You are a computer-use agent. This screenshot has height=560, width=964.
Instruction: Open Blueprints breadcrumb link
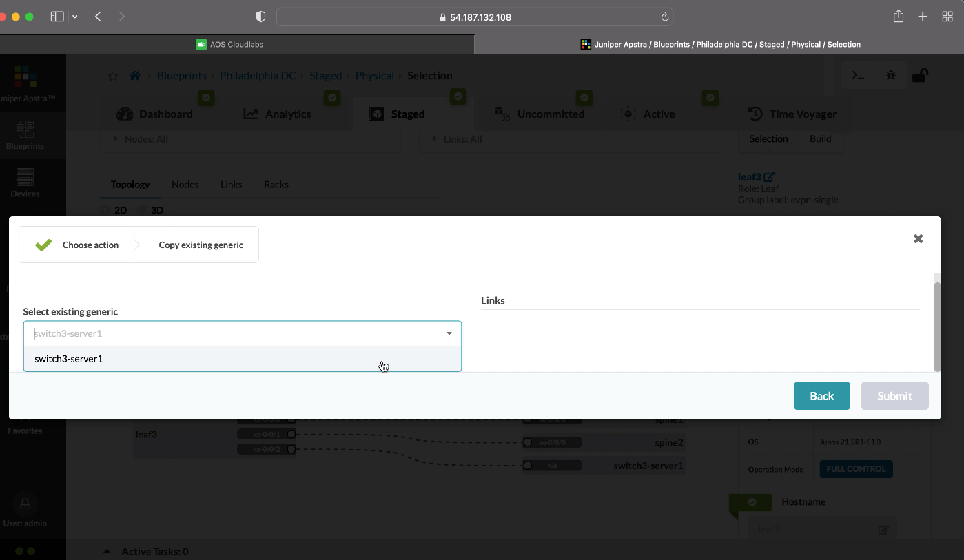tap(181, 76)
